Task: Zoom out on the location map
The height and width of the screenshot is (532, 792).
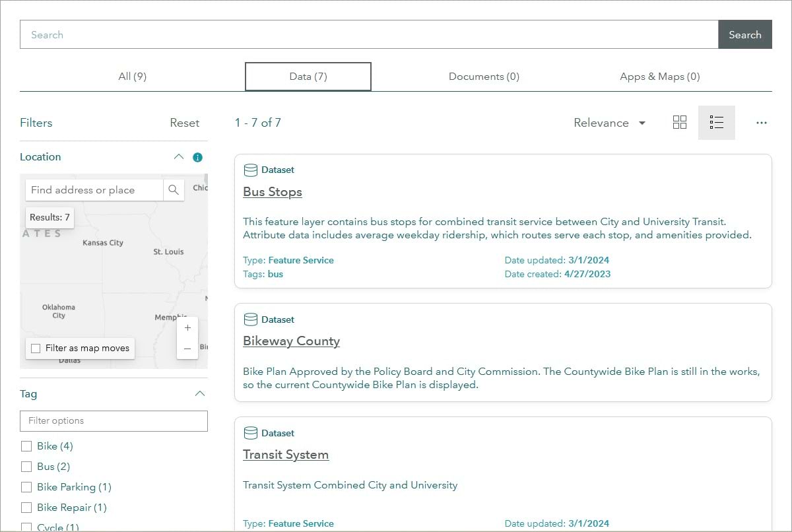Action: (x=187, y=349)
